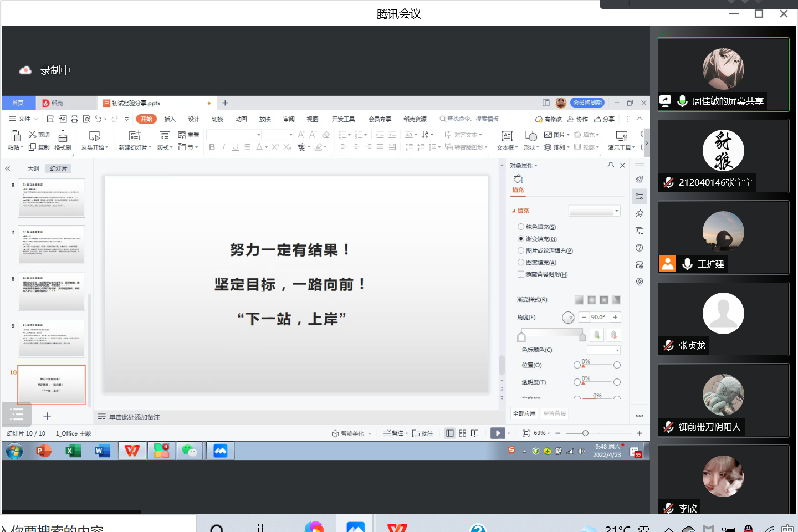Image resolution: width=798 pixels, height=532 pixels.
Task: Select slide 8 thumbnail in the slide panel
Action: 52,291
